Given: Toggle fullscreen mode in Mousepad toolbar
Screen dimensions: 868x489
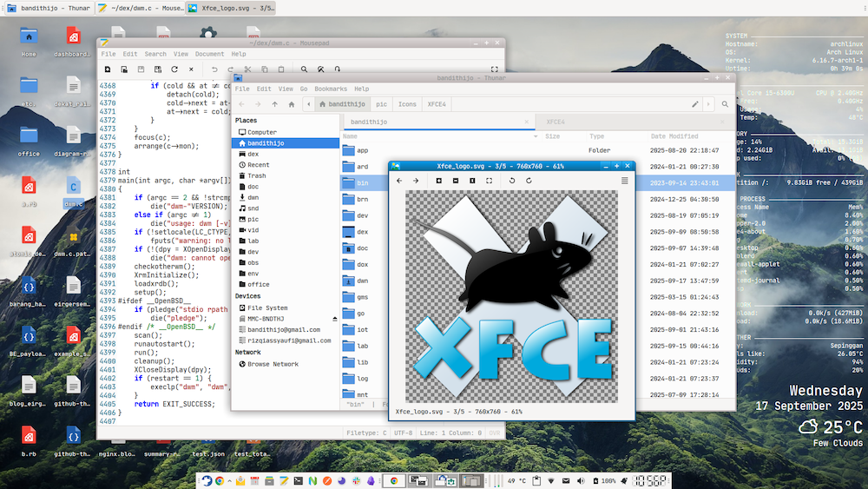Looking at the screenshot, I should [495, 69].
